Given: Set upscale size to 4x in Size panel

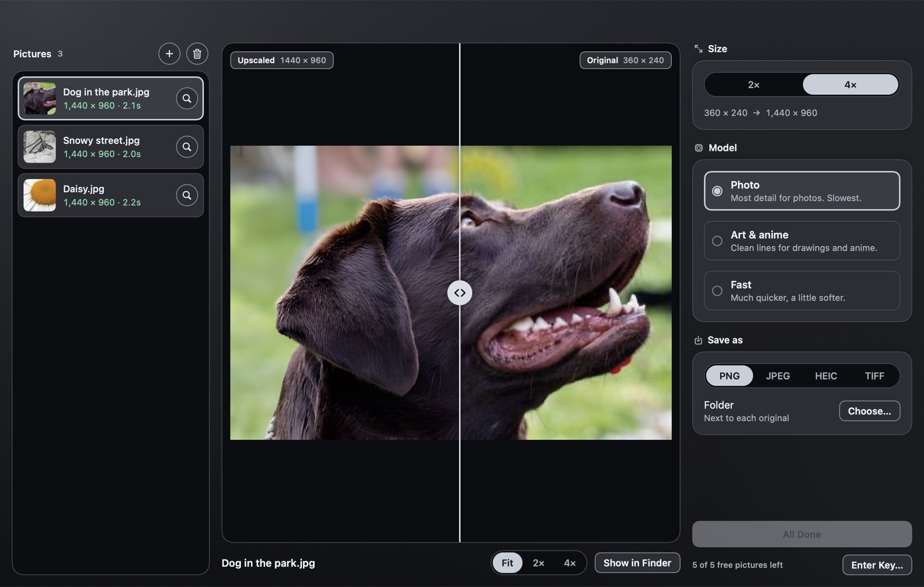Looking at the screenshot, I should 851,85.
